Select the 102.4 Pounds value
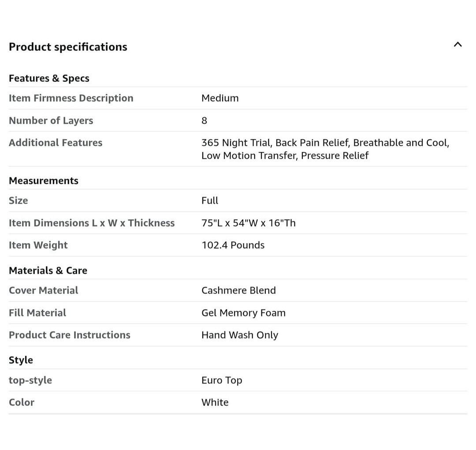 point(233,245)
